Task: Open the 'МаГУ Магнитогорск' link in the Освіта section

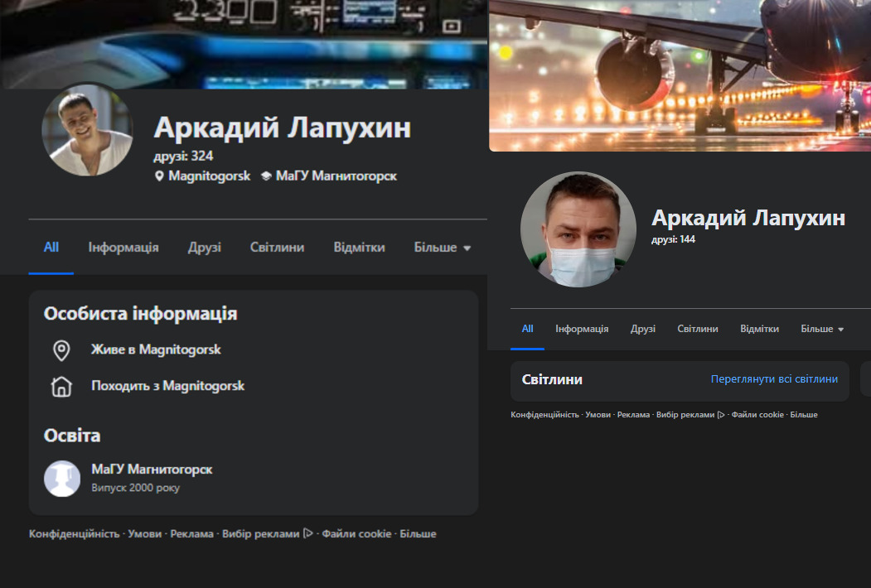Action: [152, 470]
